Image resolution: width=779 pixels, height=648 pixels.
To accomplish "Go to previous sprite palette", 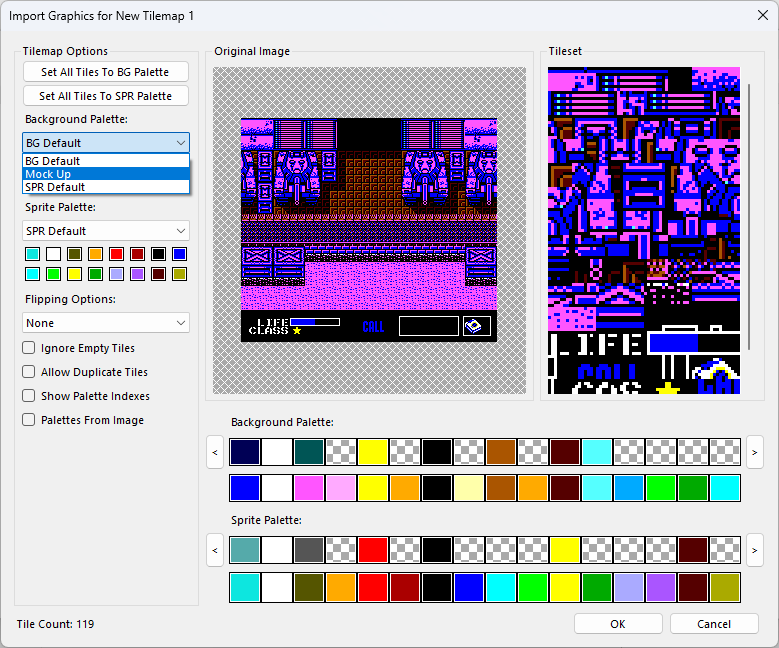I will (x=215, y=550).
